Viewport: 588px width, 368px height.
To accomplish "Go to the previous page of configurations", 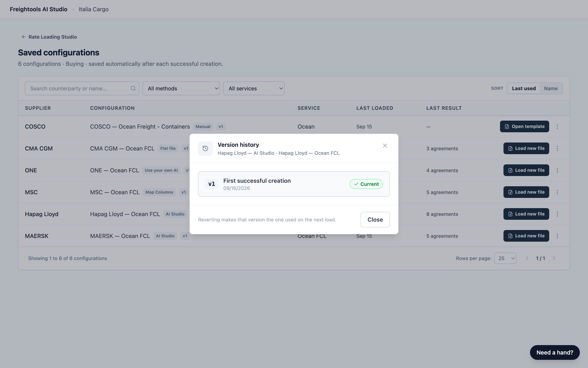I will coord(527,258).
